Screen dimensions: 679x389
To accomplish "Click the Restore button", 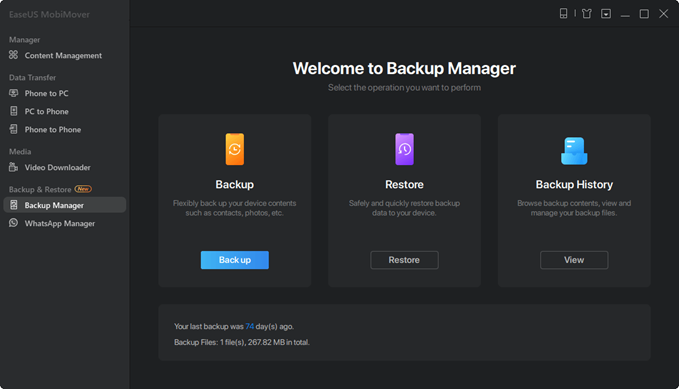I will (404, 260).
